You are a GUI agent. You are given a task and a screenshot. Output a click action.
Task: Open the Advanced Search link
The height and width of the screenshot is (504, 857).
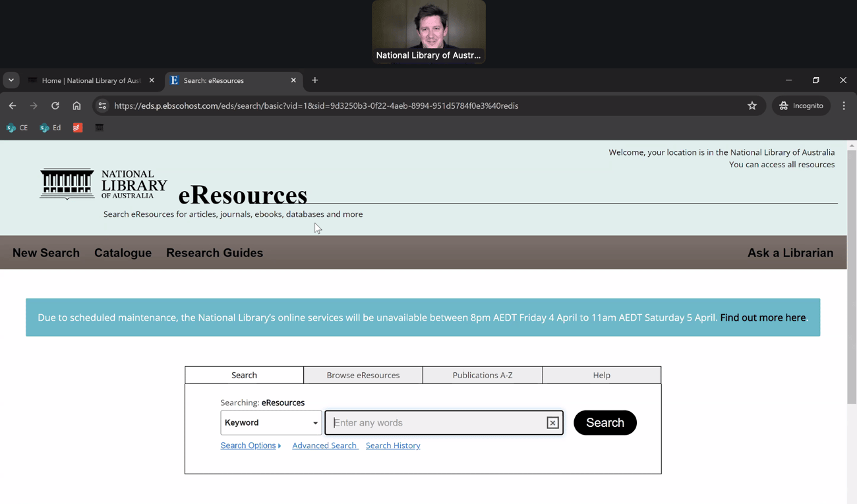pyautogui.click(x=324, y=445)
